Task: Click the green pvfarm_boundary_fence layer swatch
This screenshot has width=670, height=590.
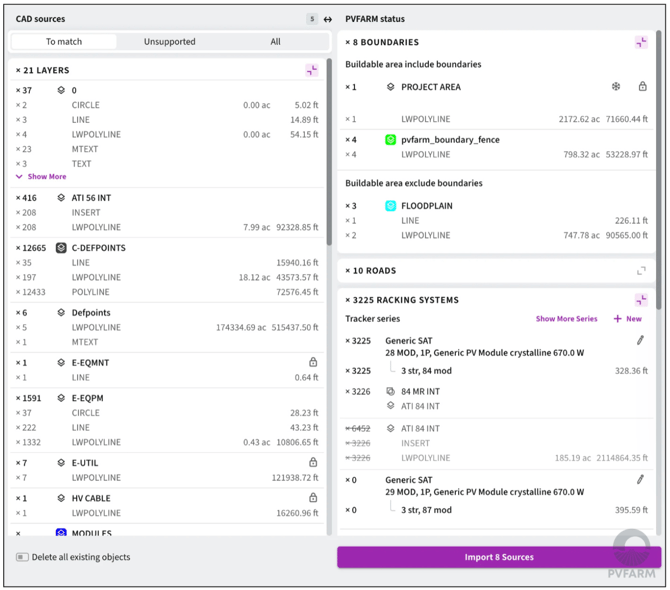Action: (x=391, y=140)
